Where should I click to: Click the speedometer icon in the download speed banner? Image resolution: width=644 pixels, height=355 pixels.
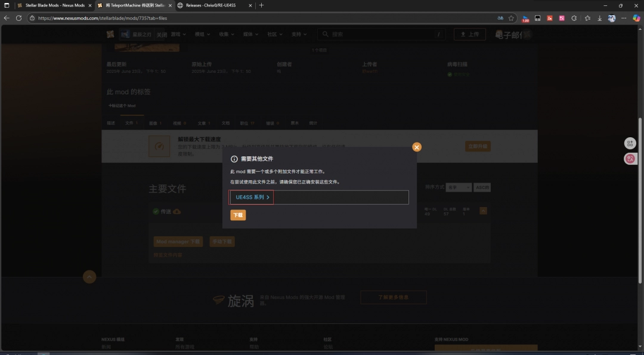(x=158, y=146)
